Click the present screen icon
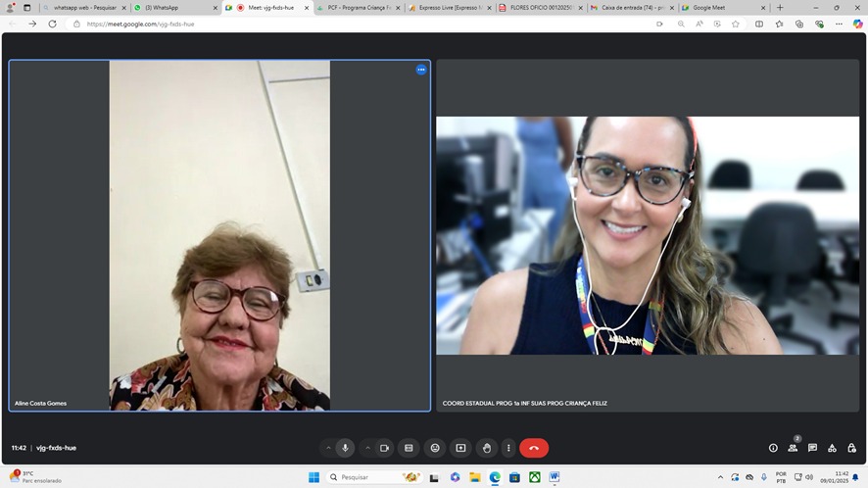This screenshot has height=488, width=868. (460, 448)
